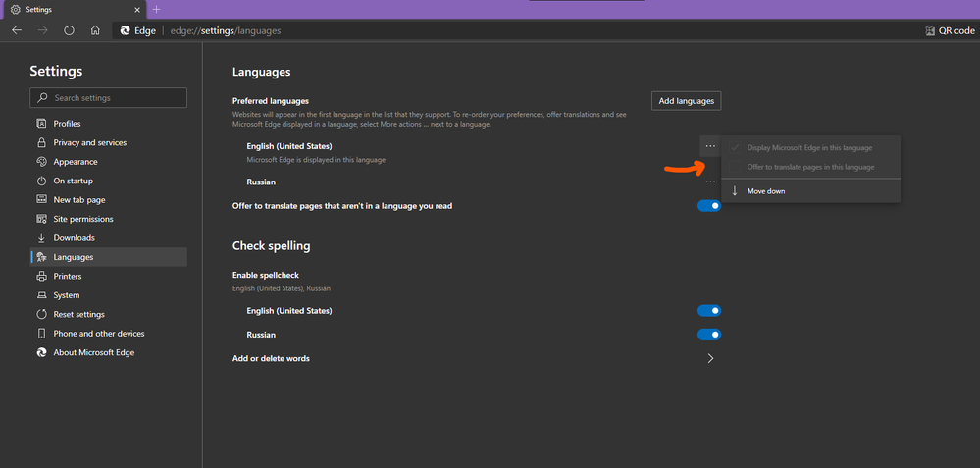
Task: Check Display Microsoft Edge in this language
Action: pos(810,148)
